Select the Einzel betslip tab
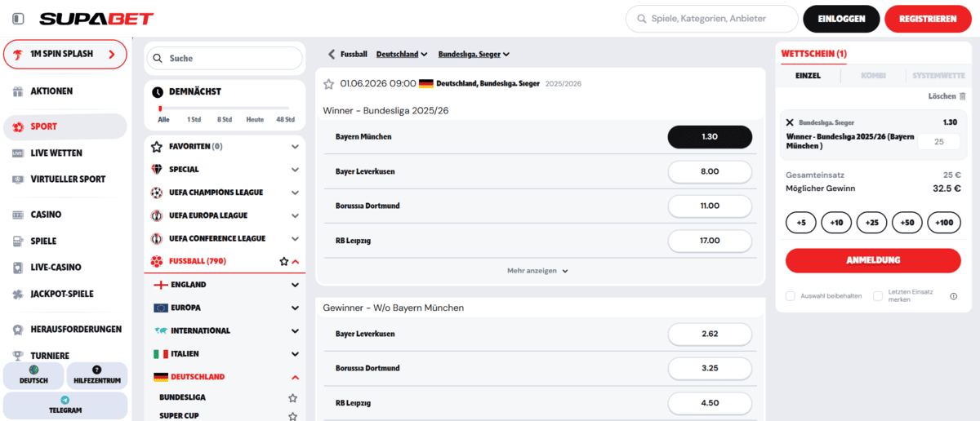Viewport: 980px width, 421px height. coord(808,76)
